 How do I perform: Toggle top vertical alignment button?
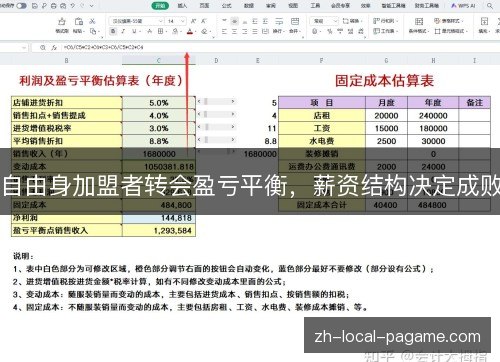(224, 21)
